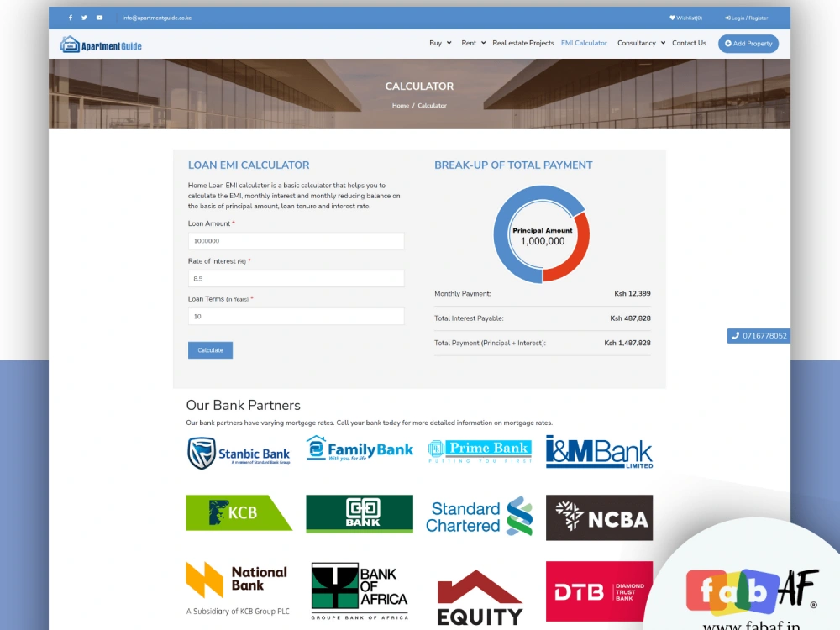Go to Home breadcrumb link
The width and height of the screenshot is (840, 630).
coord(400,106)
